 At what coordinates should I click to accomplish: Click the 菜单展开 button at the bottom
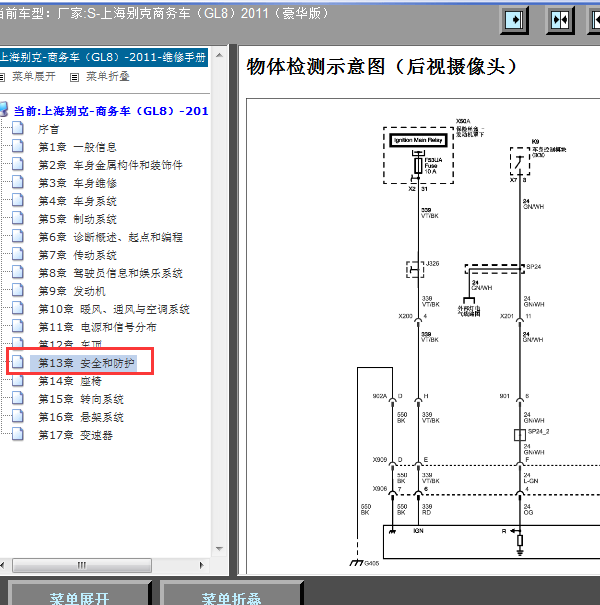(79, 595)
